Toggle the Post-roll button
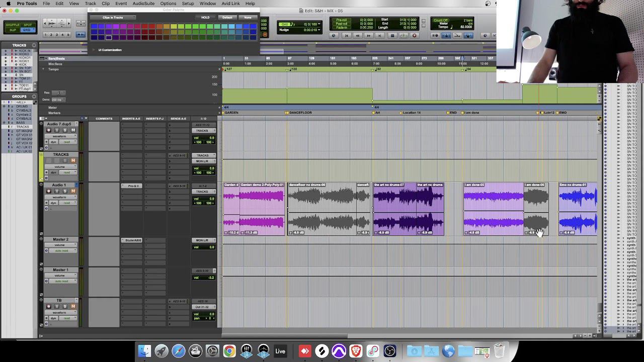The image size is (644, 362). pos(342,24)
